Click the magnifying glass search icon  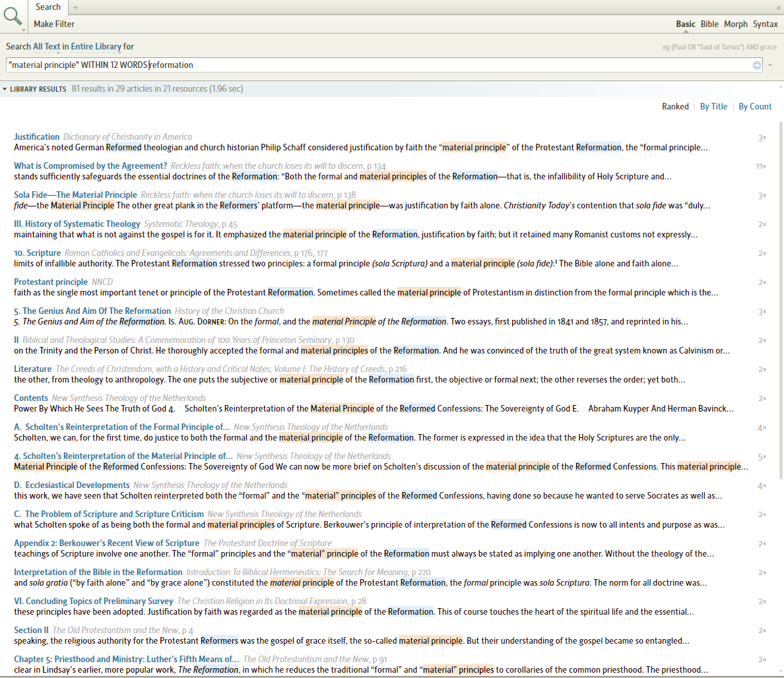12,16
